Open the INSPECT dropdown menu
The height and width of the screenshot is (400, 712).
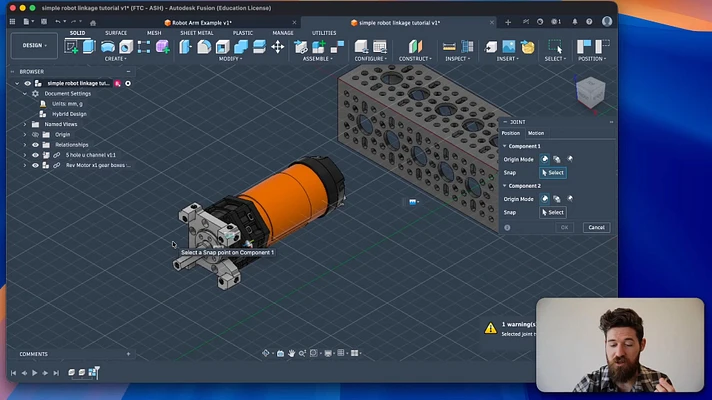pos(457,59)
